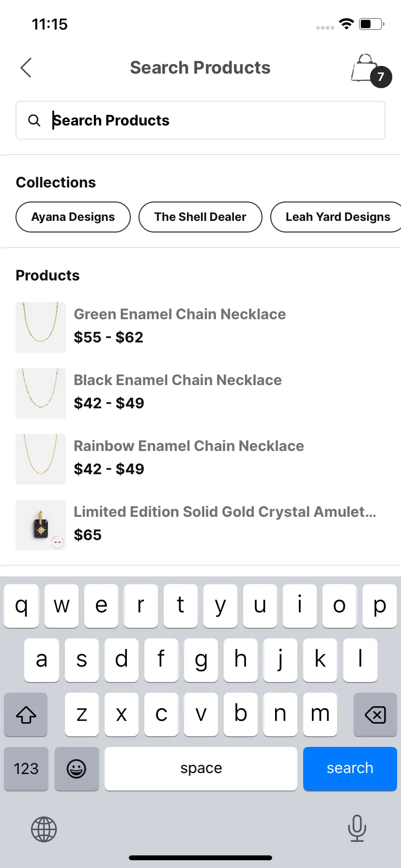Screen dimensions: 401x868
Task: Tap the blue search key
Action: pos(350,769)
